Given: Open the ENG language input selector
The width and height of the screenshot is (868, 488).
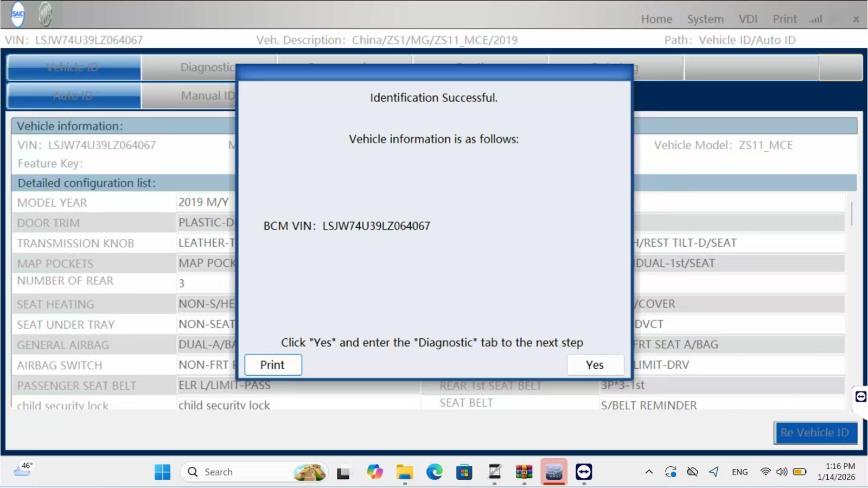Looking at the screenshot, I should click(x=739, y=472).
